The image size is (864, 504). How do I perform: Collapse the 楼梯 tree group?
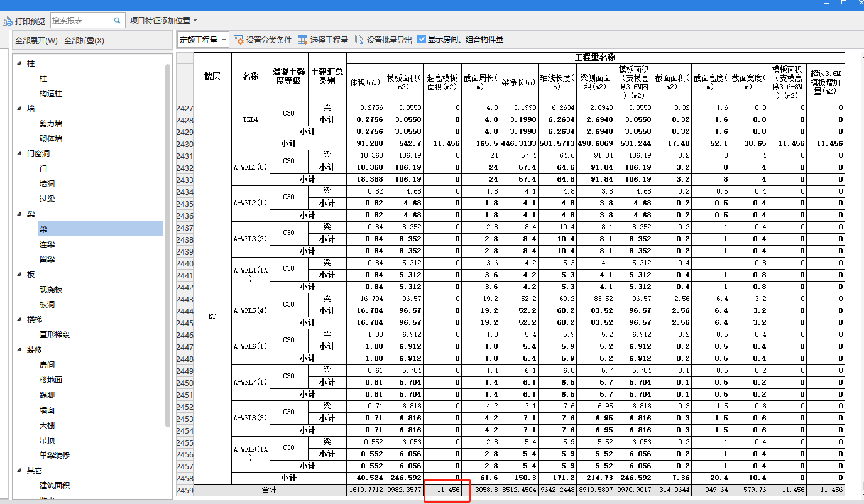tap(19, 320)
